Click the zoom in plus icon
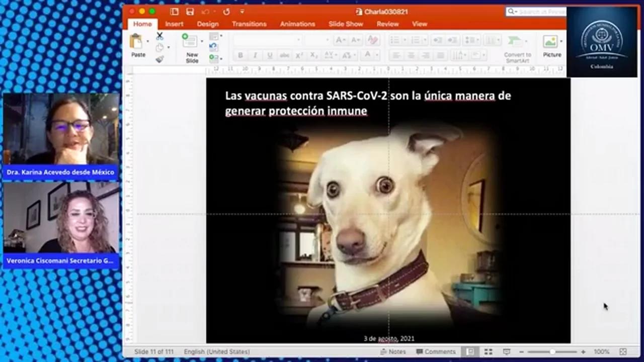The height and width of the screenshot is (362, 644). [583, 352]
